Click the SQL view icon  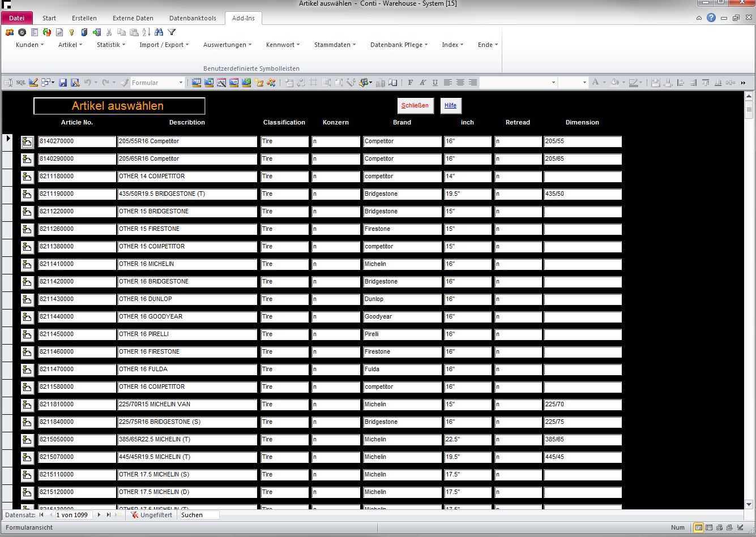pyautogui.click(x=20, y=83)
